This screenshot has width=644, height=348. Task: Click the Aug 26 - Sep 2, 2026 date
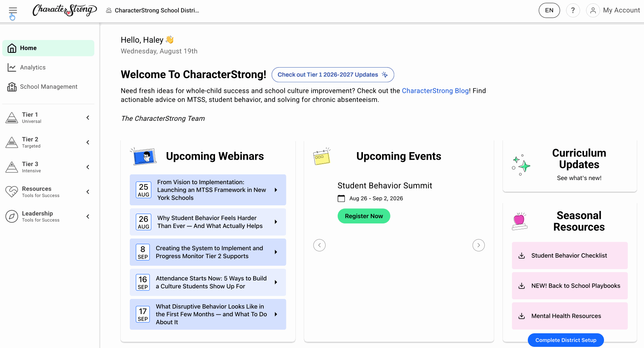click(376, 199)
